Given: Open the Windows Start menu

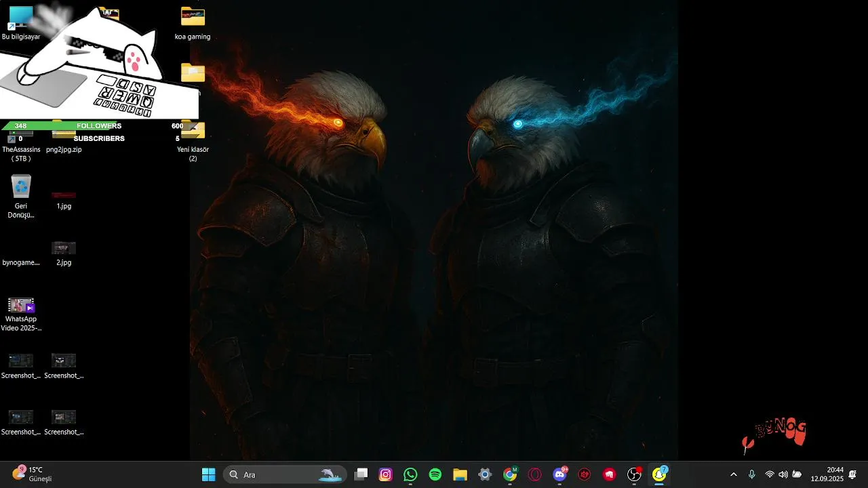Looking at the screenshot, I should 208,474.
